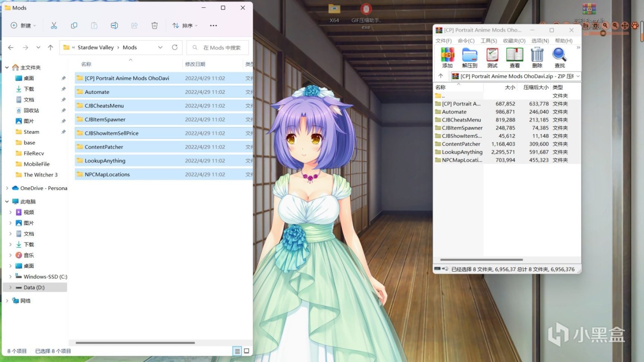
Task: Switch Explorer to large icons view
Action: coord(246,351)
